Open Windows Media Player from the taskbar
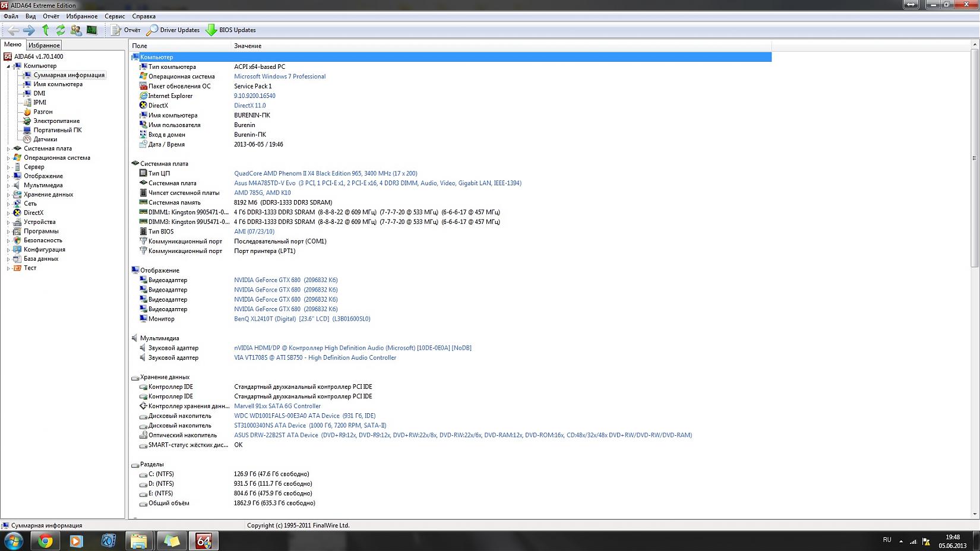Viewport: 980px width, 551px height. (77, 541)
